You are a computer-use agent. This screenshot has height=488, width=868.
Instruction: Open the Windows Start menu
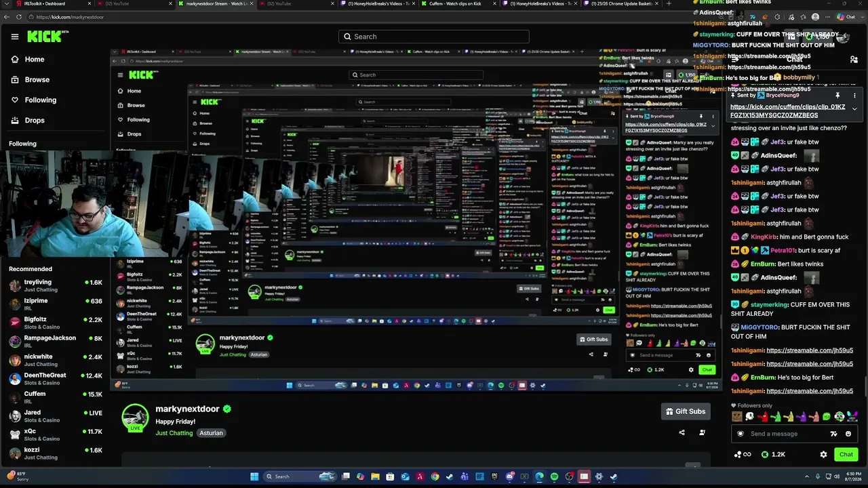pos(254,476)
